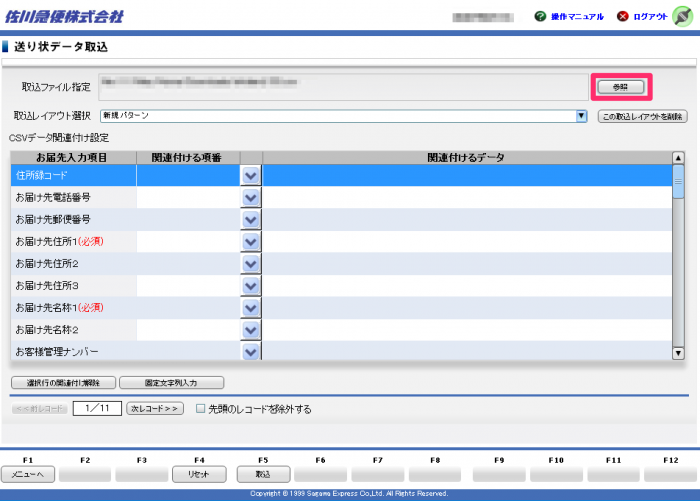700x501 pixels.
Task: Expand dropdown for お届け先住所1 row
Action: click(251, 242)
